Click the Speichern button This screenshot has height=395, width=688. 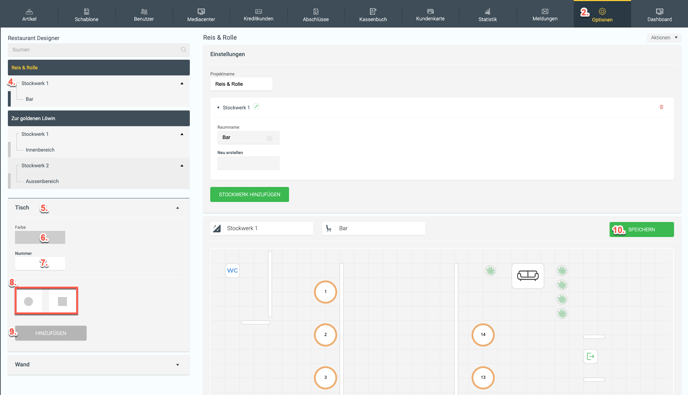click(x=641, y=230)
